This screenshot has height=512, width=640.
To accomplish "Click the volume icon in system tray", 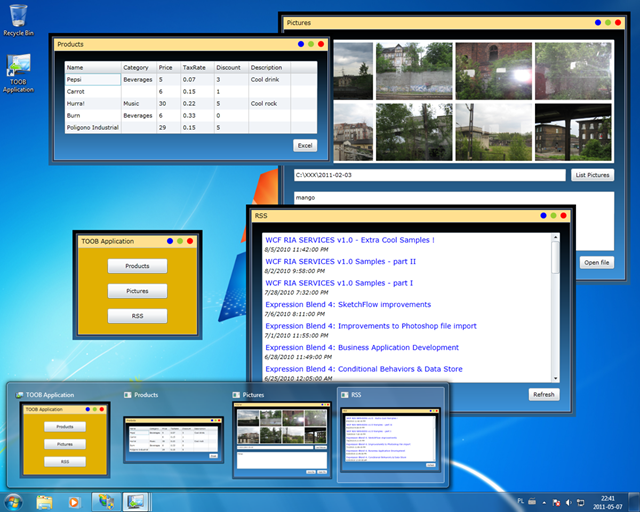I will (569, 502).
